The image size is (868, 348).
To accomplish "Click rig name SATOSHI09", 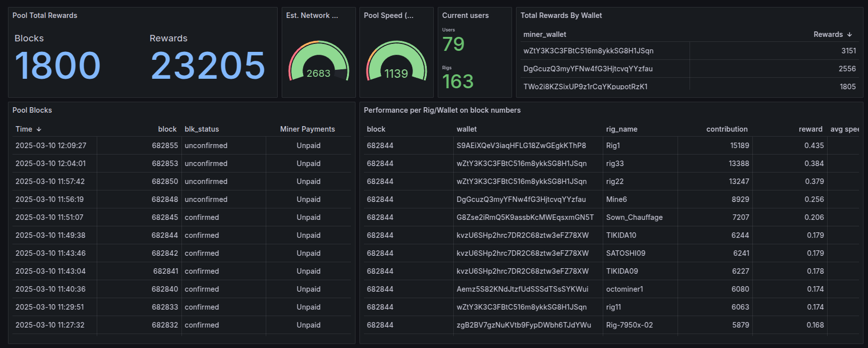I will pos(626,253).
